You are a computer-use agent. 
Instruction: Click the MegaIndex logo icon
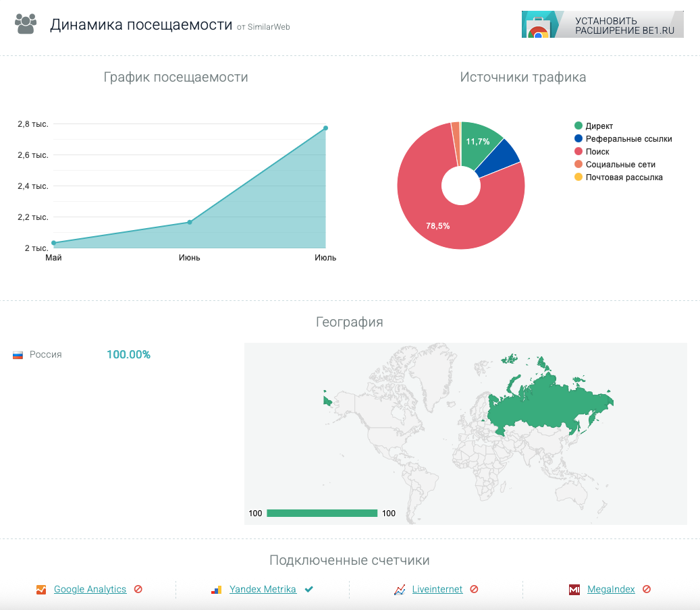[x=574, y=590]
